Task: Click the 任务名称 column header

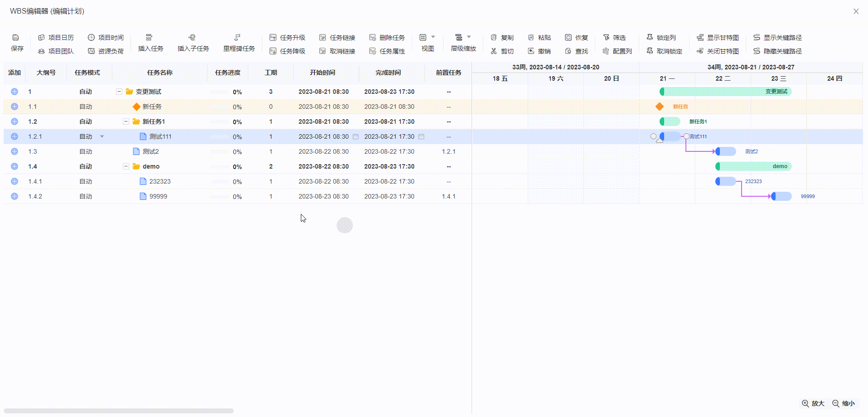Action: pos(159,73)
